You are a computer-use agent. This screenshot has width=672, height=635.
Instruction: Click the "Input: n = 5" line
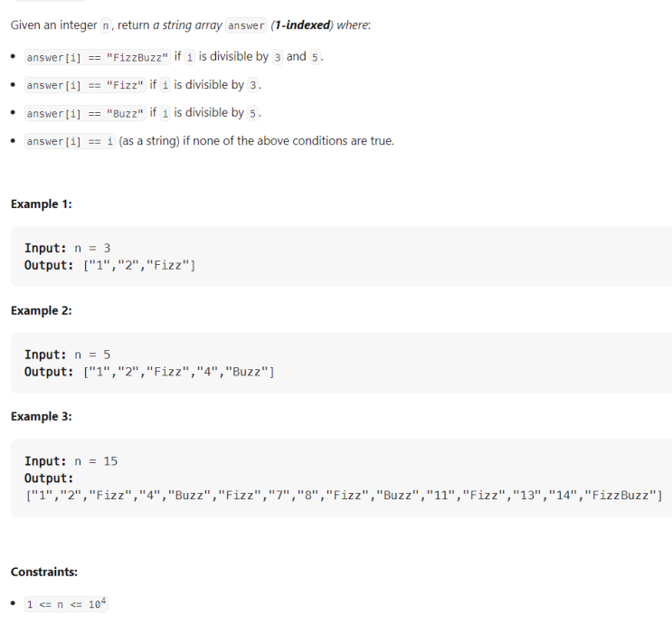click(67, 355)
